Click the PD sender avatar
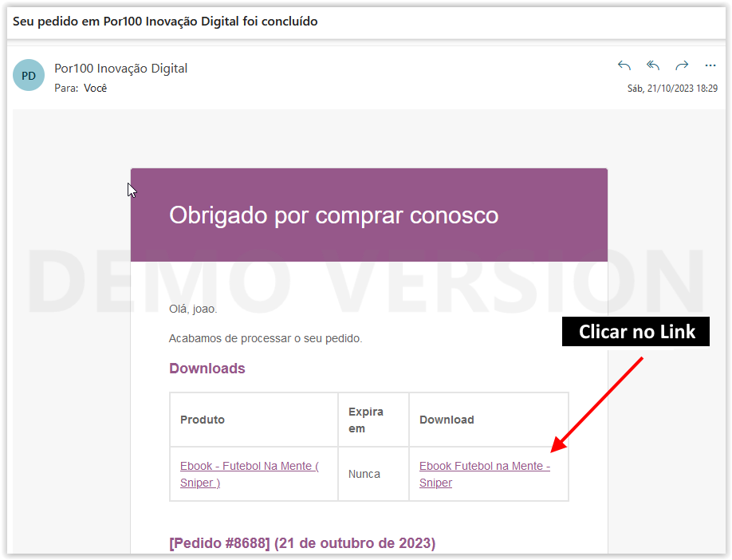This screenshot has height=560, width=732. 29,76
